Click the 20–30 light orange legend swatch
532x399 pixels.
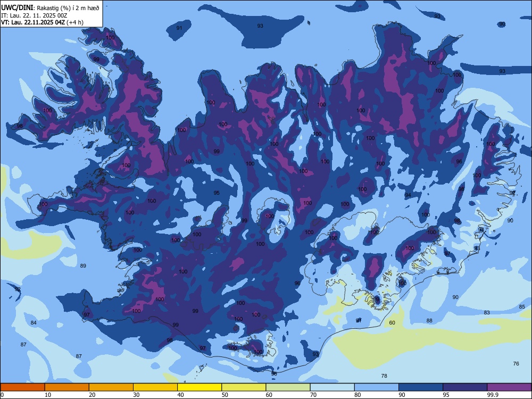111,387
